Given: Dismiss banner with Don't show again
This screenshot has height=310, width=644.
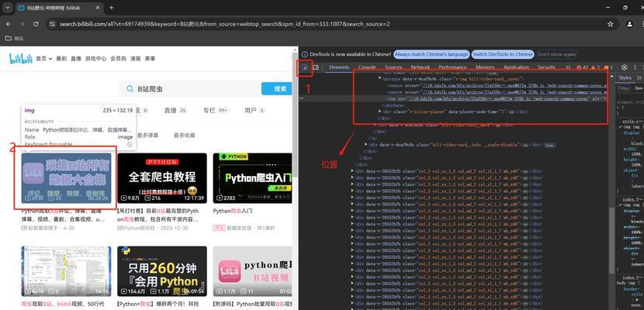Looking at the screenshot, I should click(556, 54).
